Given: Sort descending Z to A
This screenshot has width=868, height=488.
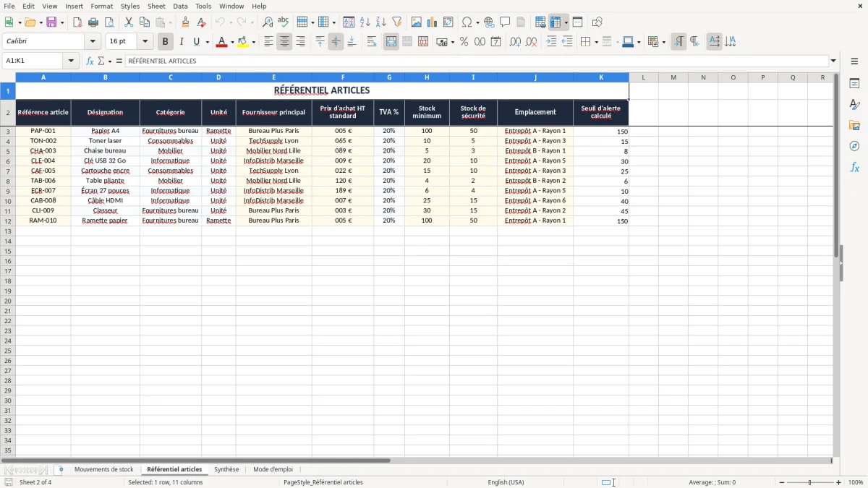Looking at the screenshot, I should point(381,22).
